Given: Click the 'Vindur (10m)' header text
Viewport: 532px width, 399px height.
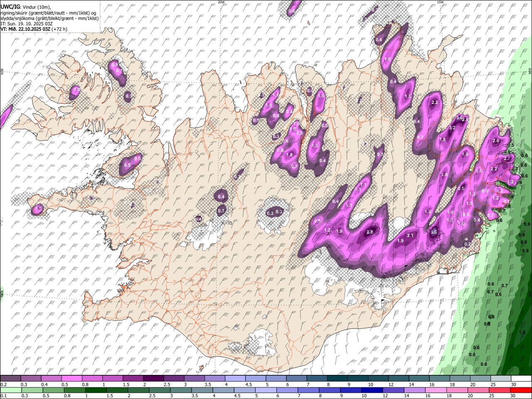Looking at the screenshot, I should click(x=37, y=7).
